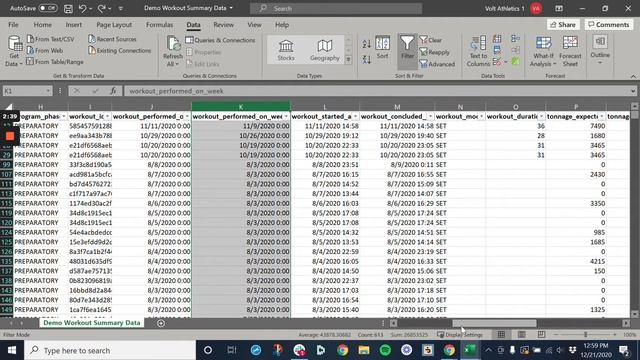
Task: Select Demo Workout Summary Data sheet tab
Action: point(91,323)
